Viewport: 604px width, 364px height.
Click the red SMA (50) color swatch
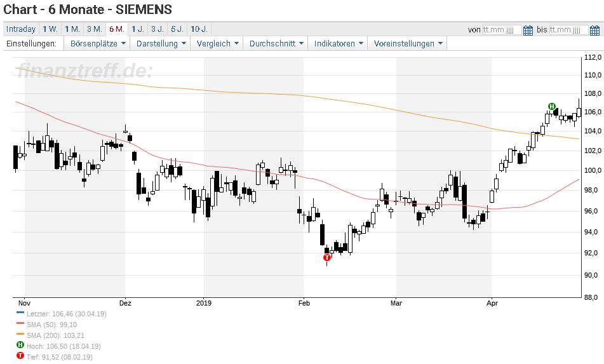coord(20,323)
